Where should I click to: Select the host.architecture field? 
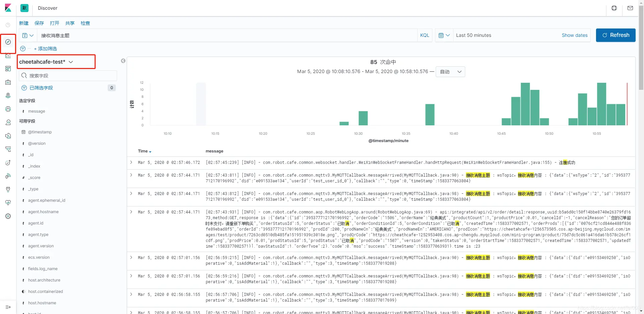pyautogui.click(x=44, y=280)
